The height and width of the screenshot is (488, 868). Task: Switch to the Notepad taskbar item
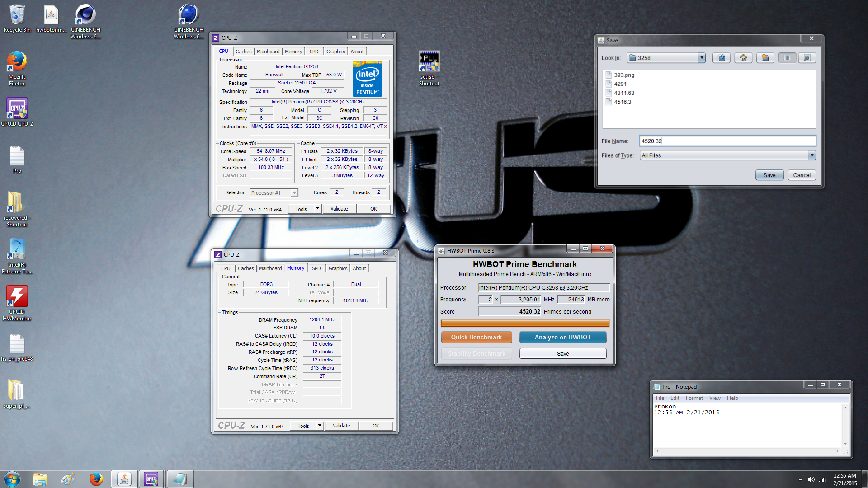coord(180,479)
